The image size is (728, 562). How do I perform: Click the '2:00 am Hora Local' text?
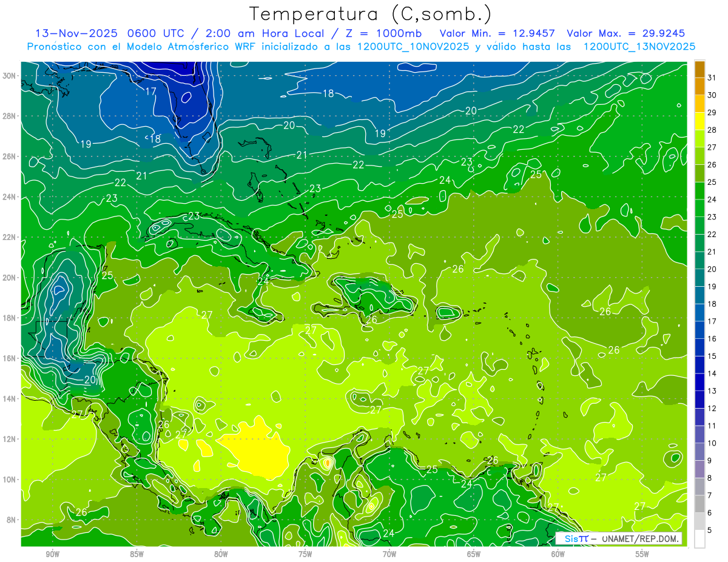pyautogui.click(x=265, y=33)
